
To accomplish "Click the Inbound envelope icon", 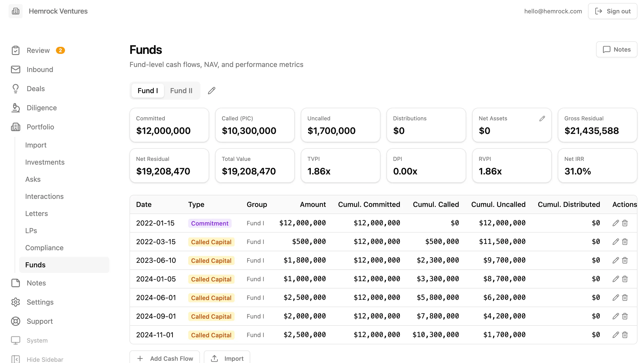I will 16,69.
